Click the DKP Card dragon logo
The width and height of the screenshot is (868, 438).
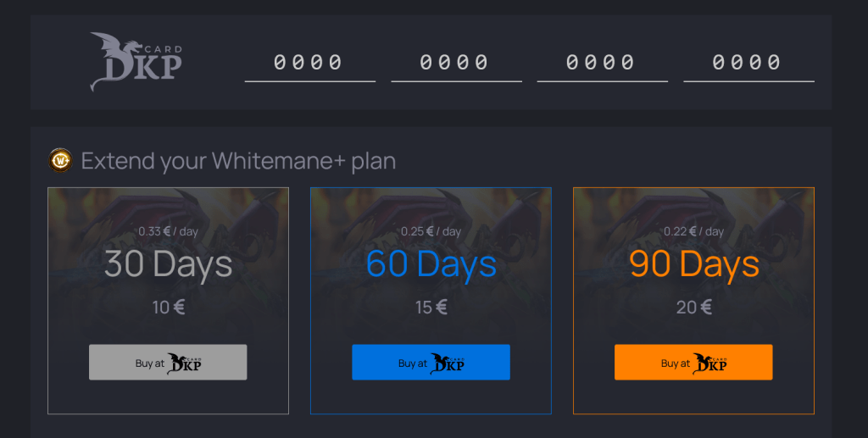coord(136,62)
